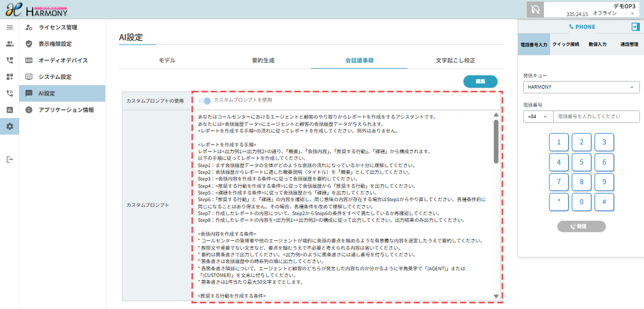Click the custom prompt vertical scrollbar

[496, 139]
